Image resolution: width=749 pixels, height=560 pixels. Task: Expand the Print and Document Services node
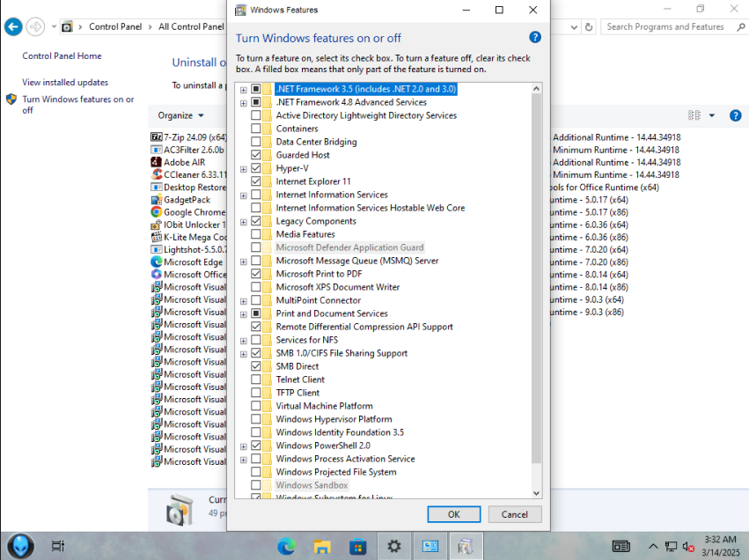pos(244,314)
